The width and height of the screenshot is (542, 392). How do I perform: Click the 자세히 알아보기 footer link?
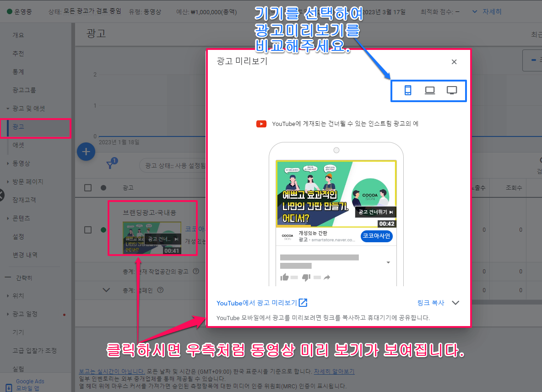[x=334, y=371]
